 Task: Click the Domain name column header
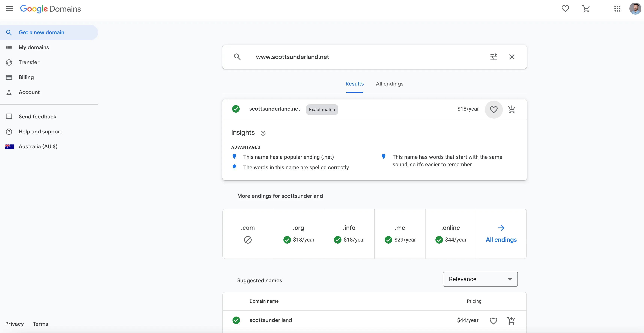tap(264, 301)
